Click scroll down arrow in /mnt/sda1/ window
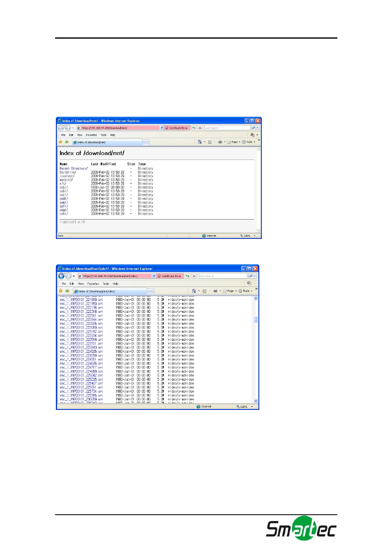The height and width of the screenshot is (555, 392). tap(256, 401)
